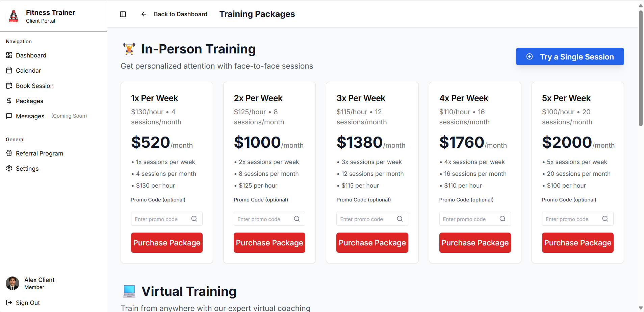Purchase the 5x Per Week package
644x312 pixels.
577,242
